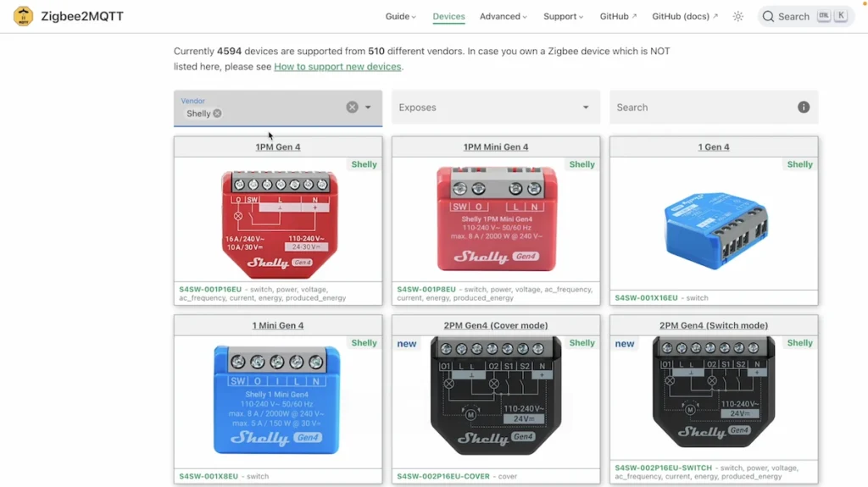The image size is (868, 487).
Task: Click the Zigbee2MQTT logo icon
Action: [24, 16]
